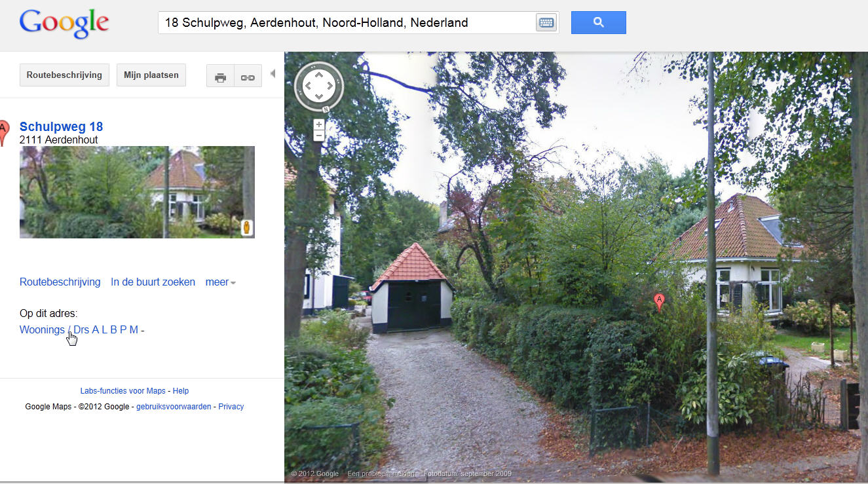The image size is (868, 484).
Task: Click the Street View thumbnail photo
Action: 137,192
